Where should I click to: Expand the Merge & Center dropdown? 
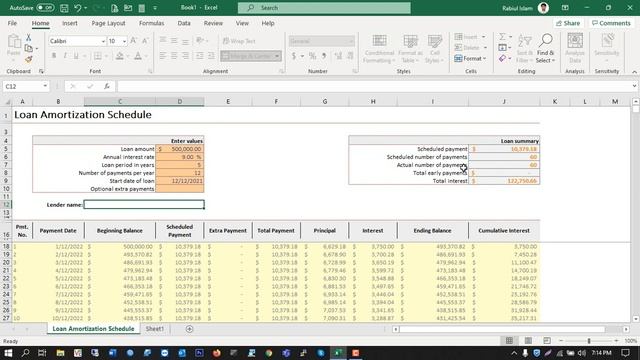coord(277,56)
